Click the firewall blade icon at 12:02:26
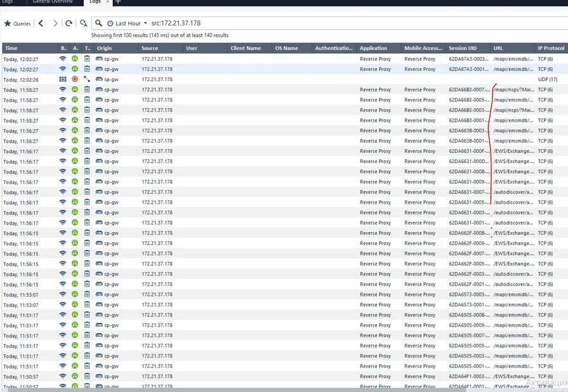Viewport: 568px width, 392px height. click(x=62, y=79)
